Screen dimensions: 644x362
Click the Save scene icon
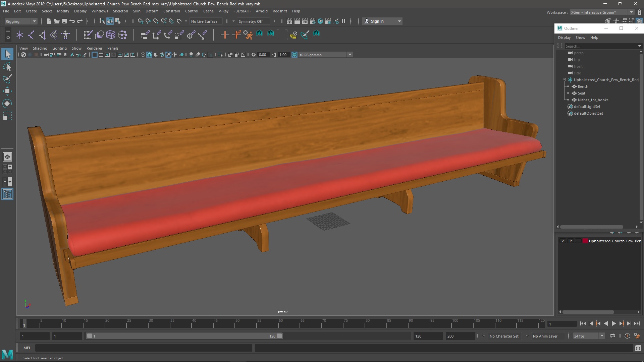coord(64,21)
